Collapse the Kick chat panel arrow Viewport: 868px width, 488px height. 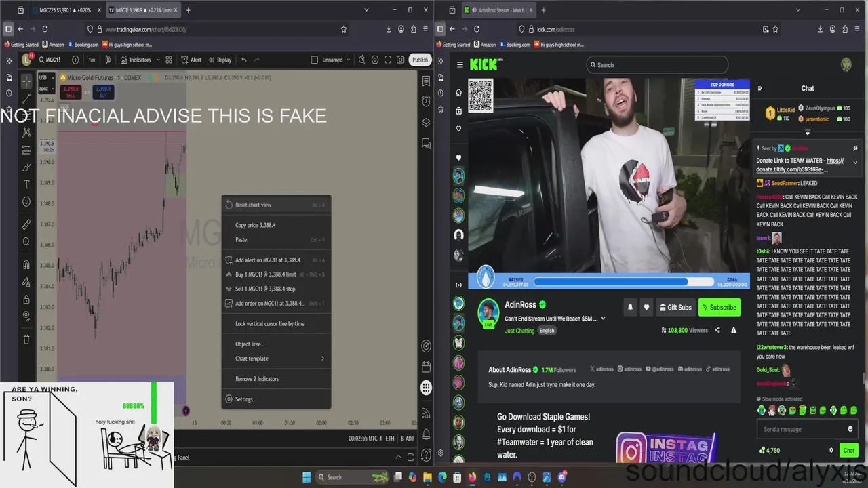click(x=759, y=88)
